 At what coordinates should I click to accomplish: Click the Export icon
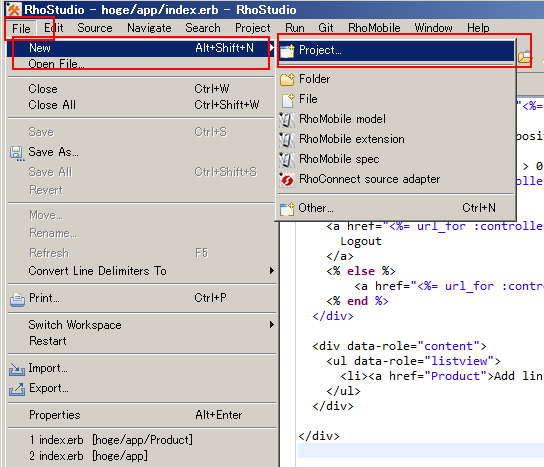(17, 389)
